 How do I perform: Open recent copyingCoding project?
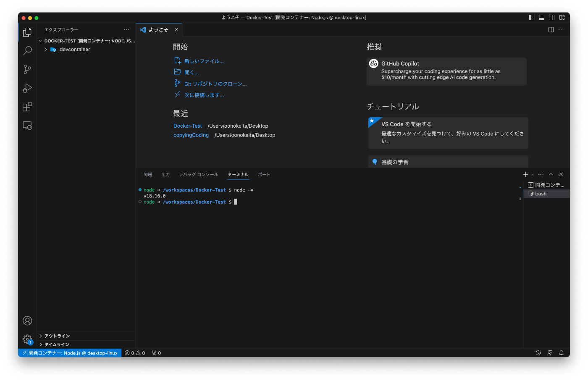point(191,135)
